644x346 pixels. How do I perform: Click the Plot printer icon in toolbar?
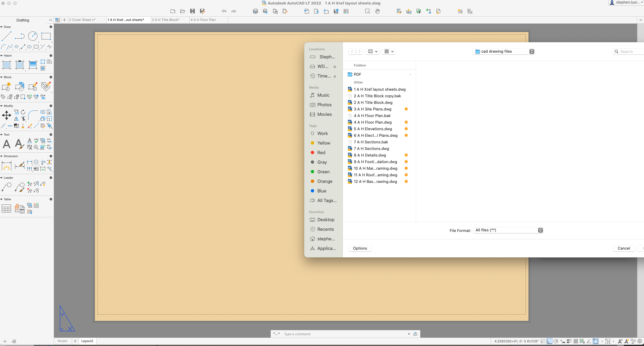[255, 11]
